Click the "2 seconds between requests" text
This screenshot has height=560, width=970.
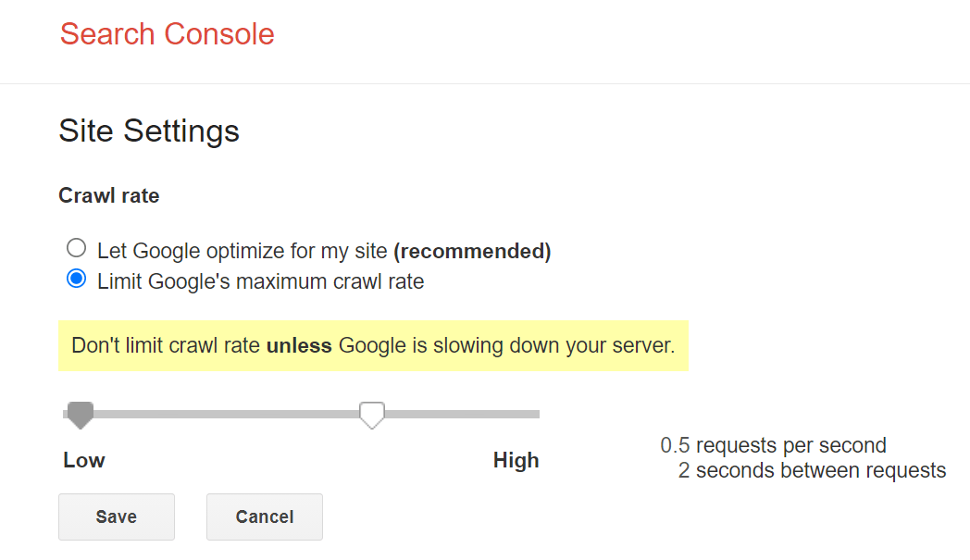pos(811,470)
